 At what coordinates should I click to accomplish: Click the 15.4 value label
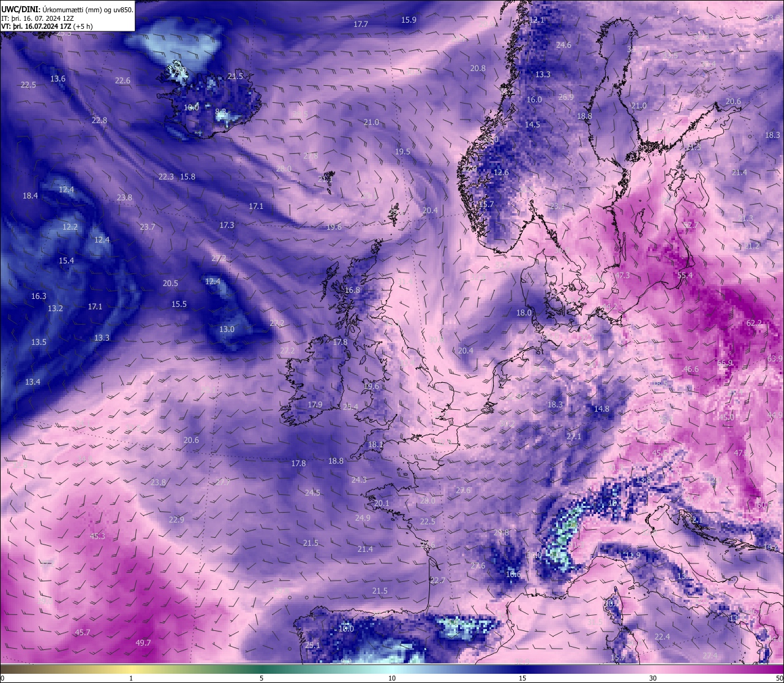pyautogui.click(x=66, y=261)
